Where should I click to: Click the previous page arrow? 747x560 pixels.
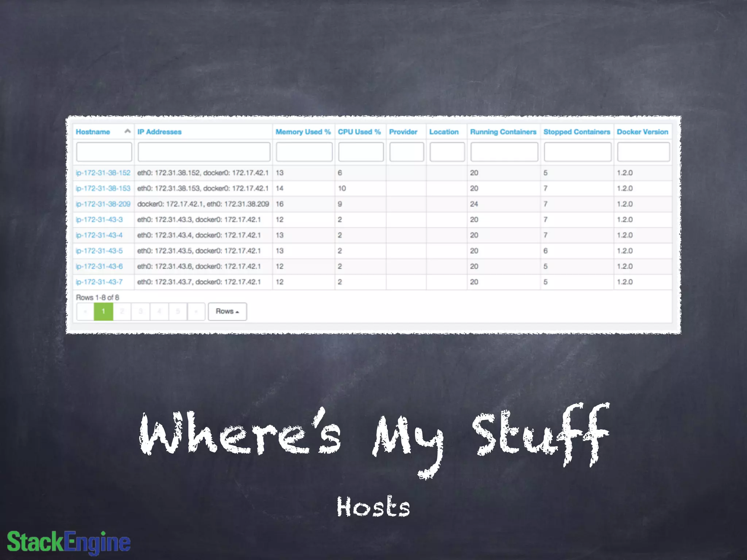click(x=85, y=311)
